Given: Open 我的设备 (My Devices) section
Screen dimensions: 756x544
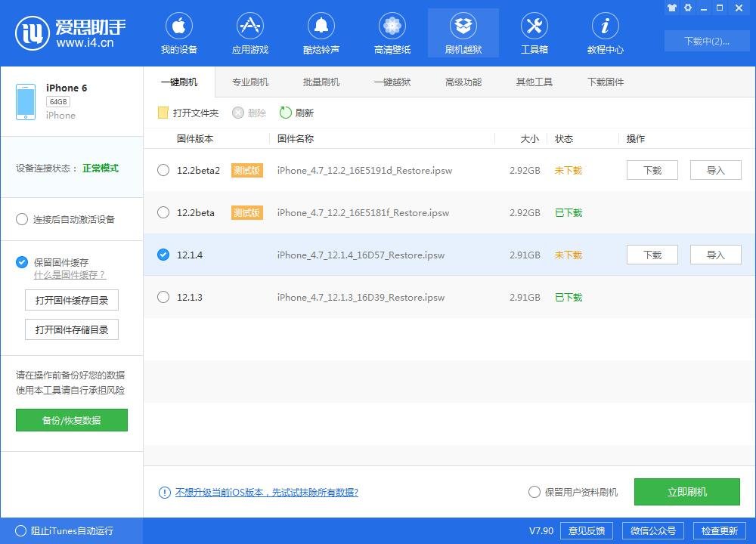Looking at the screenshot, I should [x=179, y=32].
